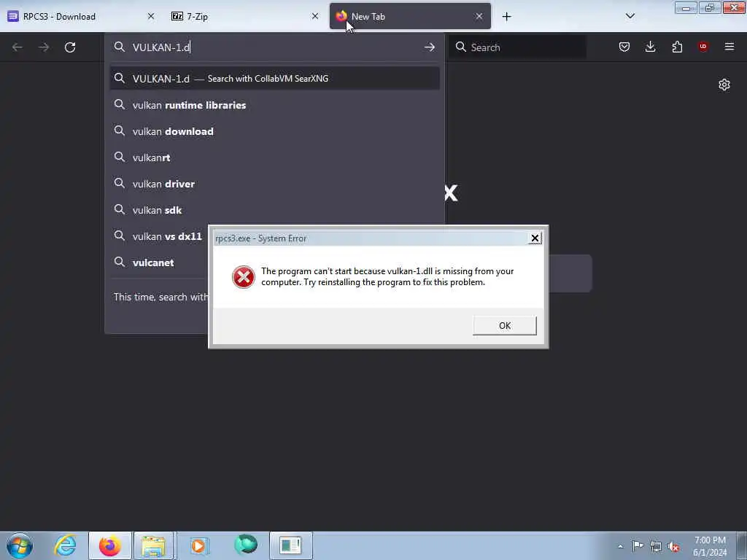This screenshot has width=747, height=560.
Task: Open the clock showing 7:00 PM
Action: click(710, 546)
